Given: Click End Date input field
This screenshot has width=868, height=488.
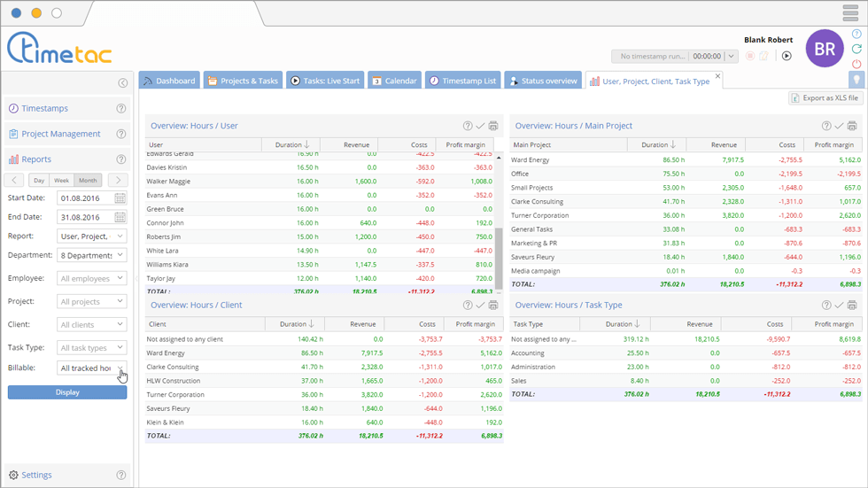Looking at the screenshot, I should (x=85, y=217).
